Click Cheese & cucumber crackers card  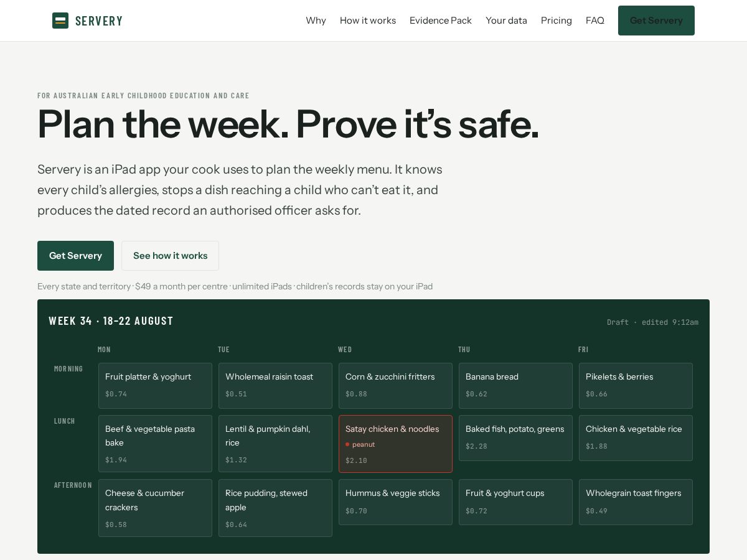[x=155, y=508]
